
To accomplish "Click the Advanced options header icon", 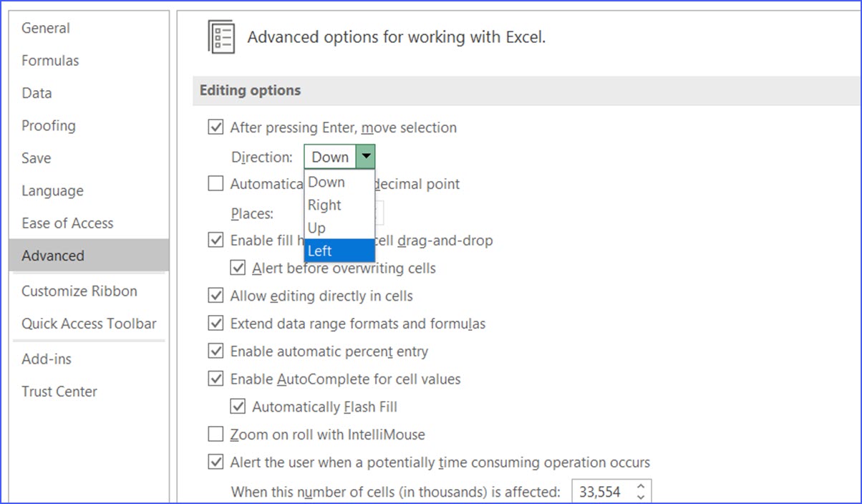I will (222, 36).
